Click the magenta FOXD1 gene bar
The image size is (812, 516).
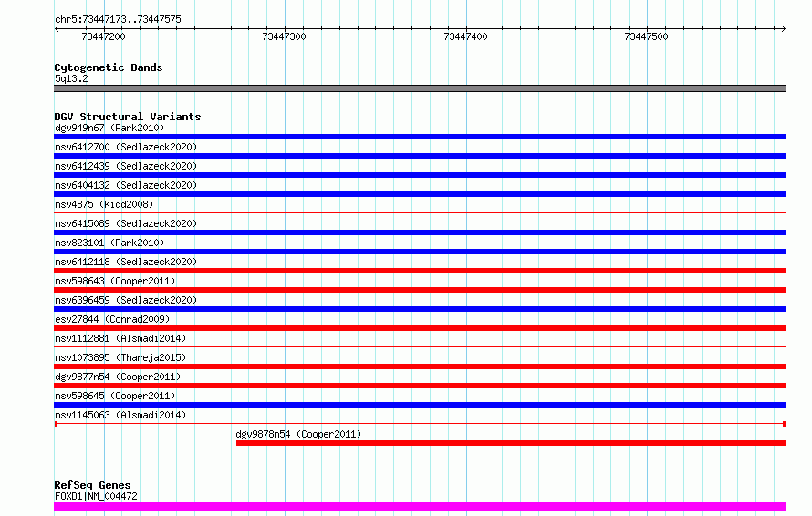420,507
